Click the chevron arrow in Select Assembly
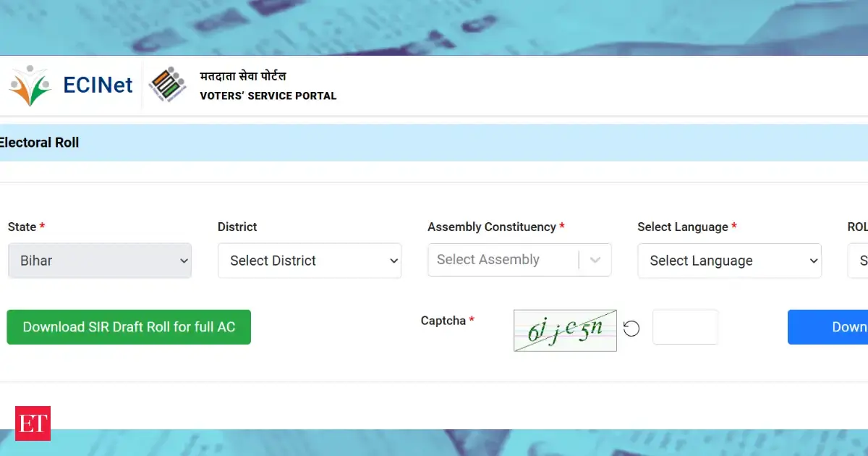Image resolution: width=868 pixels, height=456 pixels. (x=595, y=260)
